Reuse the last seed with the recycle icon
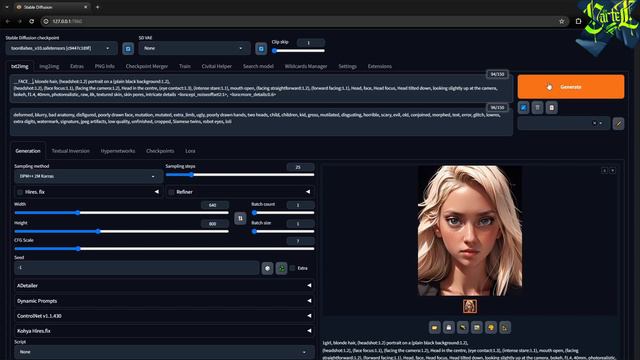This screenshot has height=360, width=640. tap(281, 268)
